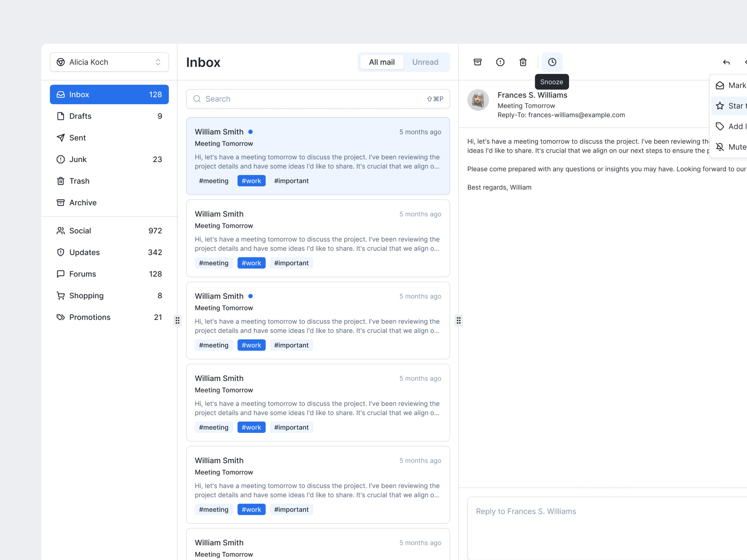Mark the thread as unread
Screen dimensions: 747x560
click(735, 85)
